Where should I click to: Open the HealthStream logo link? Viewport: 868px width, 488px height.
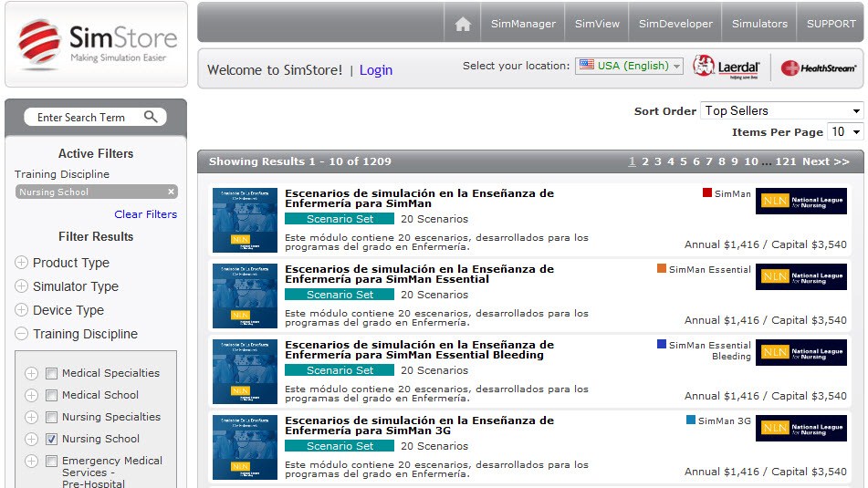818,68
